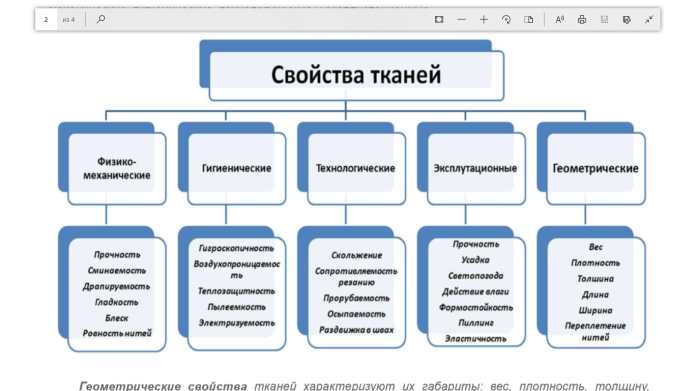This screenshot has width=695, height=391.
Task: Select the 'Физико-механические' category box
Action: 117,168
